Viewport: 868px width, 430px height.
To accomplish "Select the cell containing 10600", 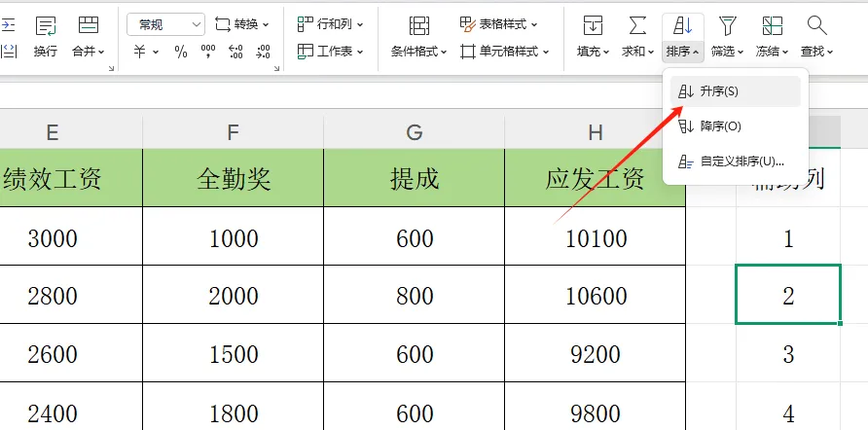I will [596, 295].
